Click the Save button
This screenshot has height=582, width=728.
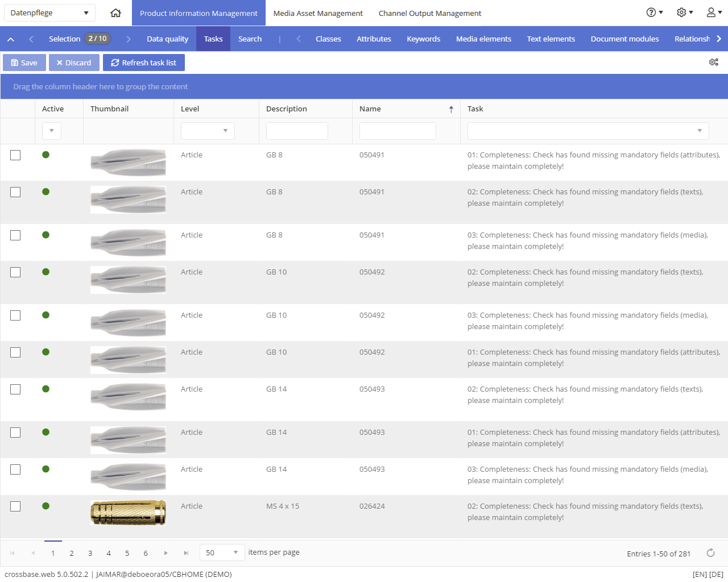24,63
